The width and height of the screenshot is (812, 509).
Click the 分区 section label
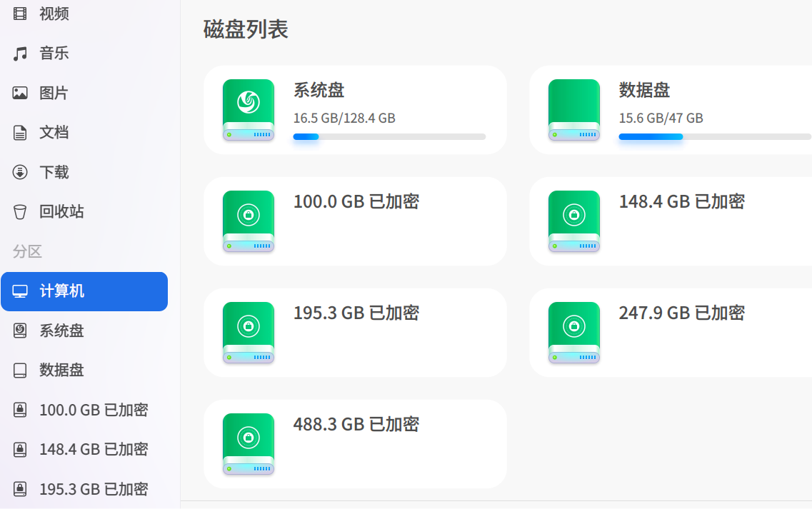(27, 252)
